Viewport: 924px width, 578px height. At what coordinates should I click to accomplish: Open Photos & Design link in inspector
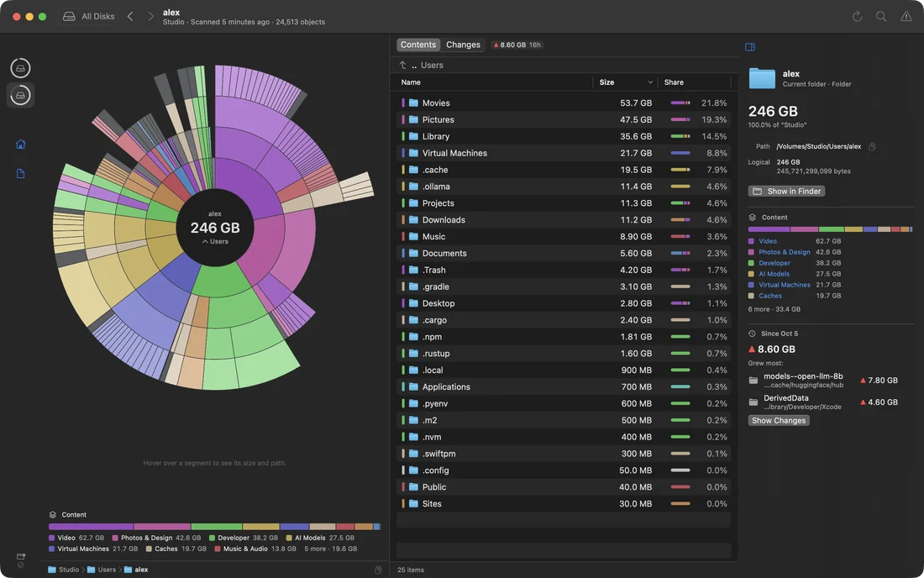tap(785, 252)
